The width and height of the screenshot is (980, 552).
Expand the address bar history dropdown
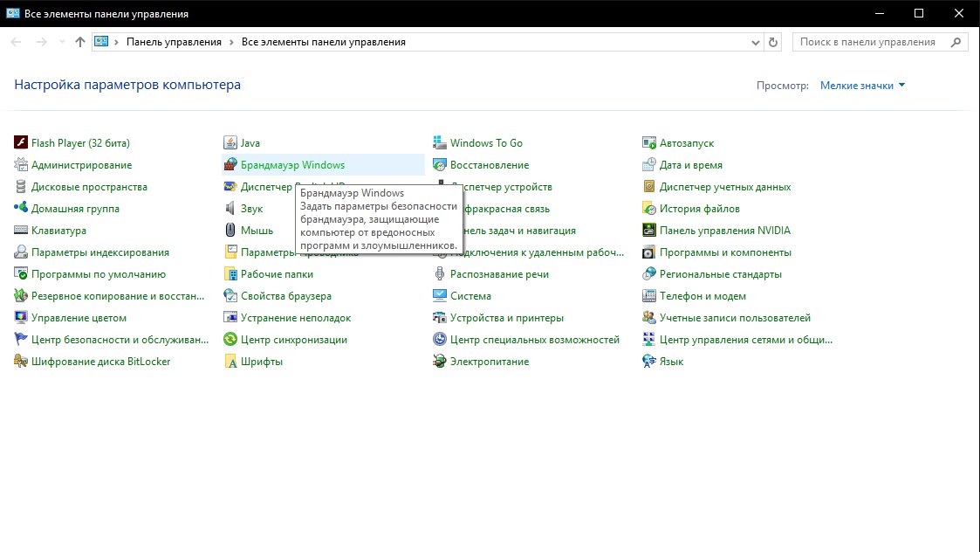tap(755, 42)
